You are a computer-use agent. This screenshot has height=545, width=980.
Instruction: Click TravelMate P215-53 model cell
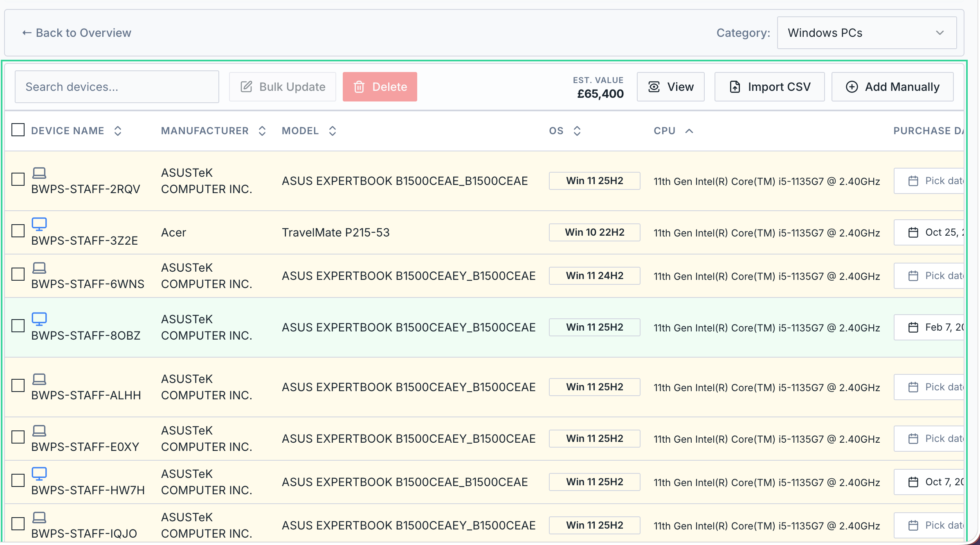tap(336, 232)
